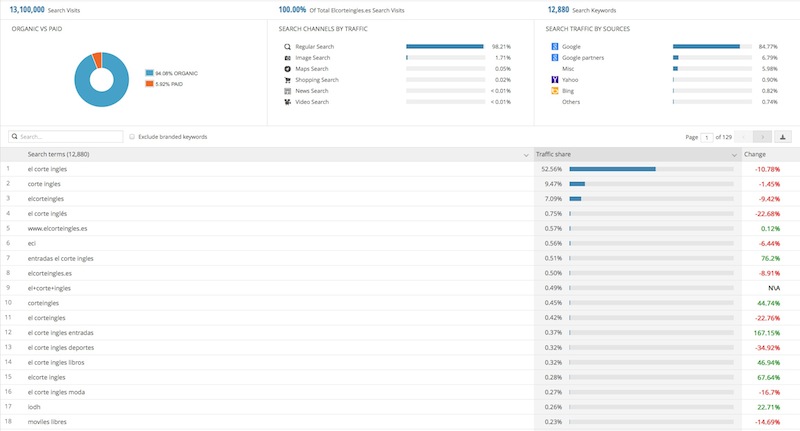Click the Yahoo source icon
Image resolution: width=800 pixels, height=431 pixels.
point(555,80)
